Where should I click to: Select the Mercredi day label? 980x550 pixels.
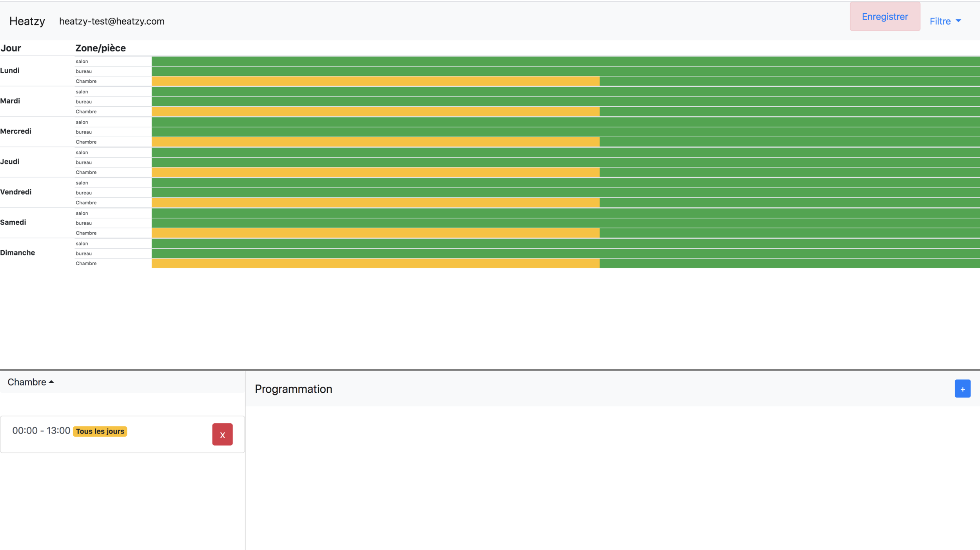pyautogui.click(x=16, y=131)
